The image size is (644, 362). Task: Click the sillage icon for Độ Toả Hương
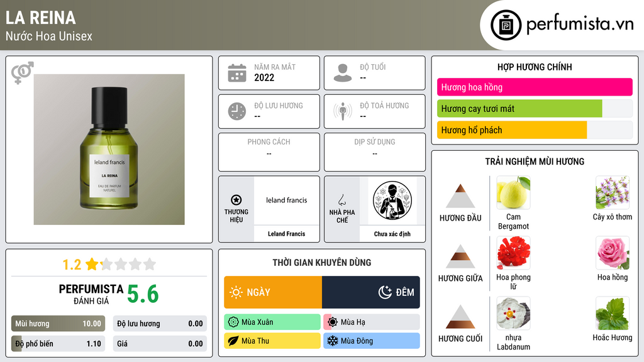pyautogui.click(x=343, y=111)
